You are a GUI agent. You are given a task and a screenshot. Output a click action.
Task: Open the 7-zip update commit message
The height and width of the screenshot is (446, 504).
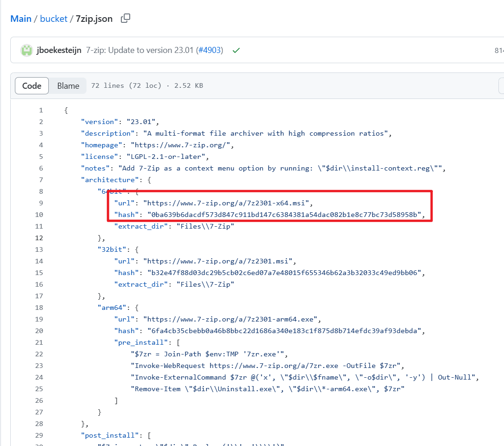coord(140,51)
